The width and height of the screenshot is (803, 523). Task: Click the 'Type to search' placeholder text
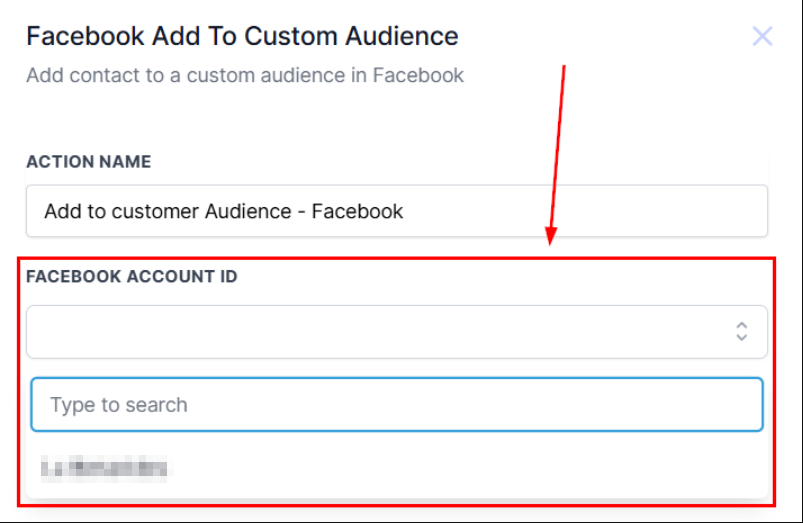point(119,405)
